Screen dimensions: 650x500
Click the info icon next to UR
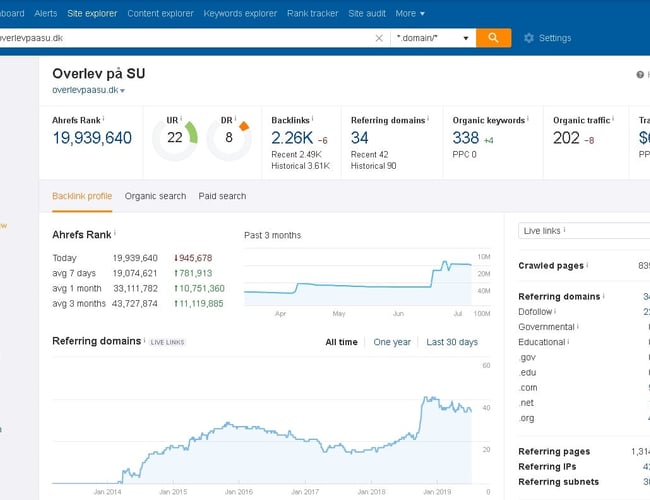coord(183,119)
